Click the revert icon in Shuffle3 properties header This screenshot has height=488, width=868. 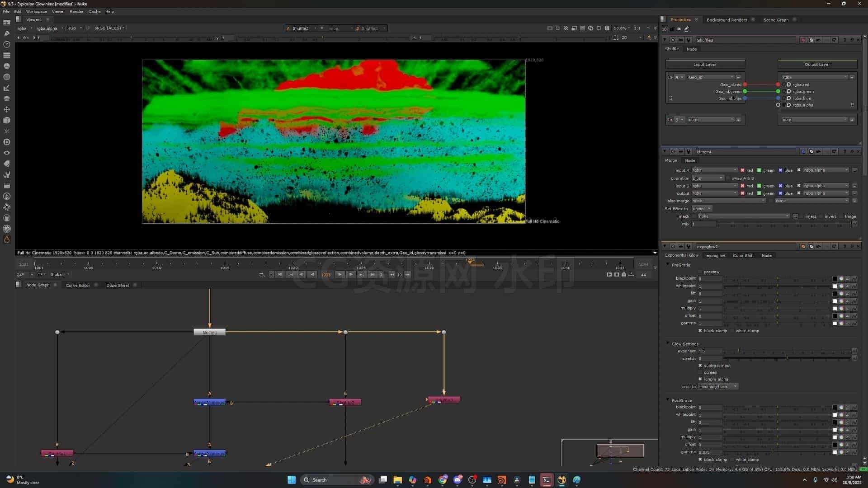834,40
